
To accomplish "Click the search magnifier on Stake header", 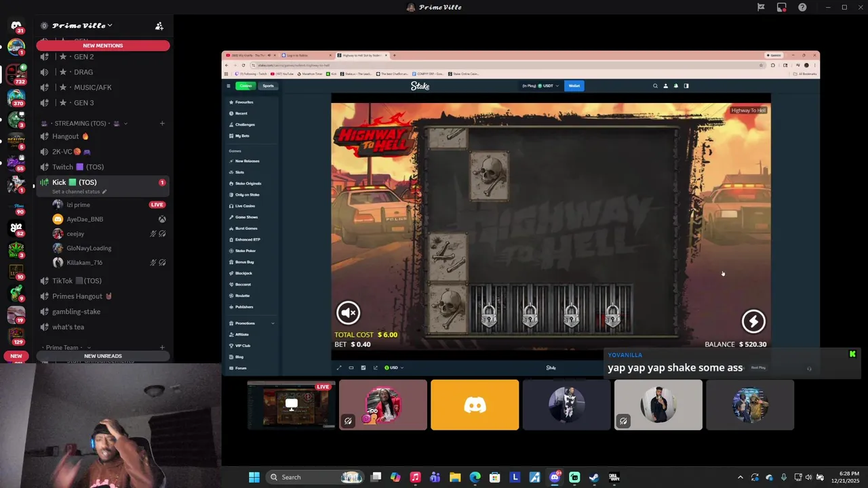I will coord(655,86).
